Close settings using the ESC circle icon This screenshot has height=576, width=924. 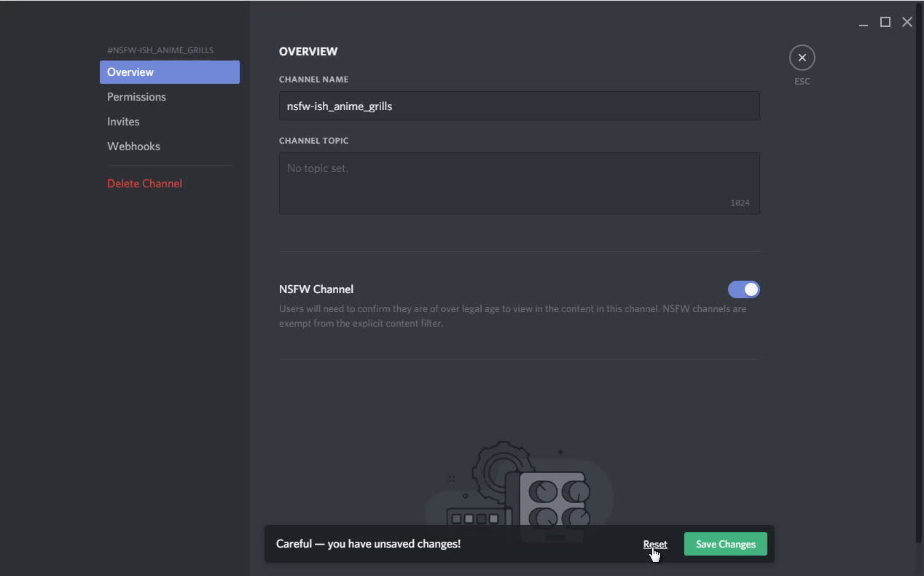(x=802, y=57)
